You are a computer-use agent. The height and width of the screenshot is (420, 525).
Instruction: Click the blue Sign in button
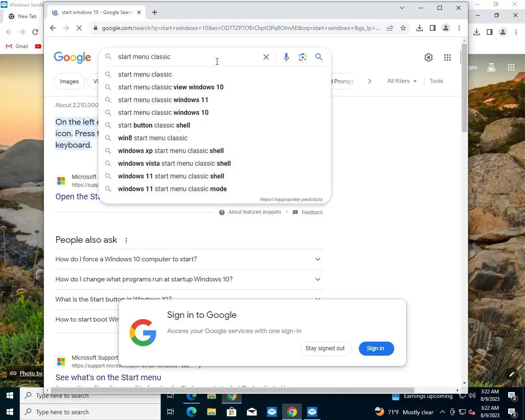376,349
